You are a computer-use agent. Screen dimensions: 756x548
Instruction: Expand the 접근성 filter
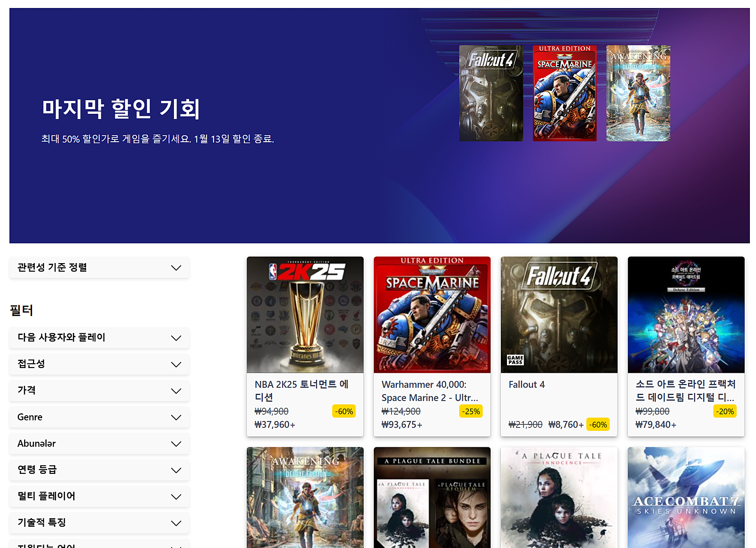pyautogui.click(x=99, y=364)
